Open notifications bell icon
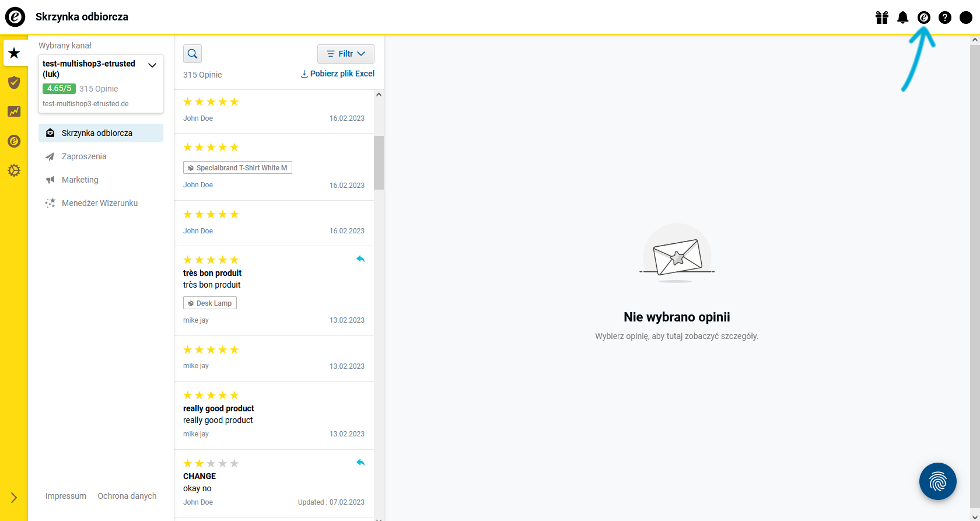This screenshot has width=980, height=521. [902, 18]
